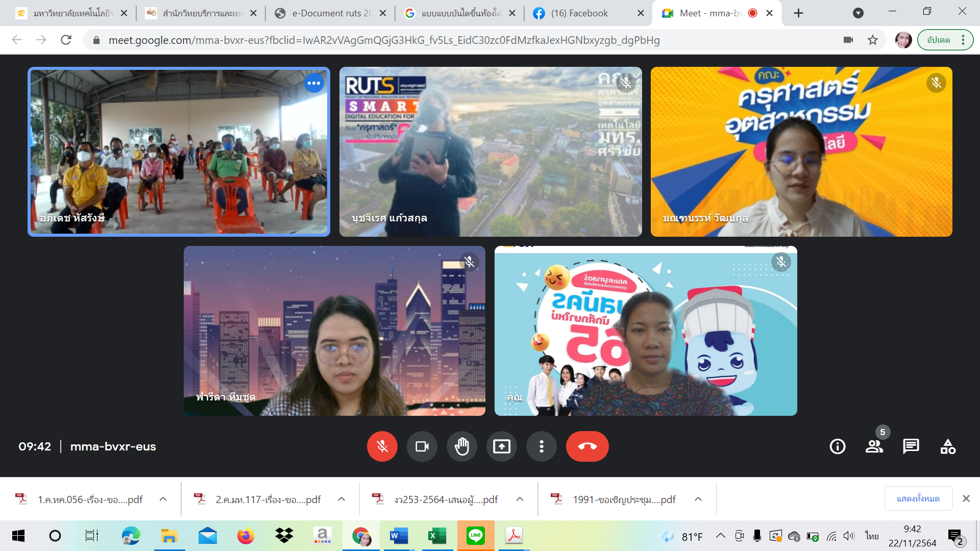Open the meeting details info icon
Viewport: 980px width, 551px height.
coord(837,446)
